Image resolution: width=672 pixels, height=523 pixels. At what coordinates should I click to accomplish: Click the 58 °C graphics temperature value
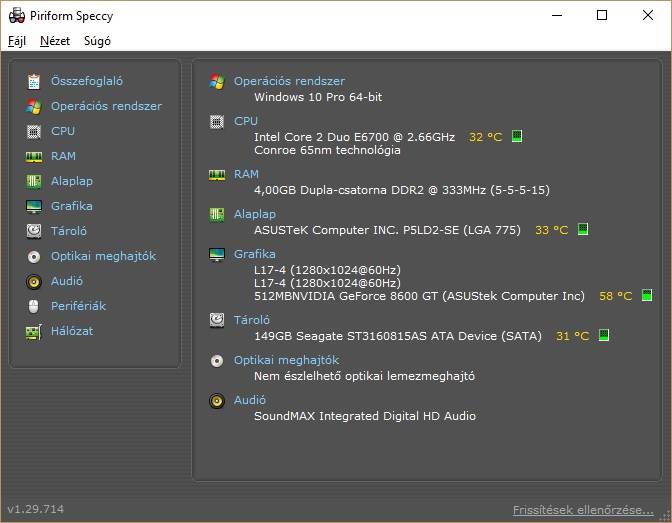tap(616, 296)
